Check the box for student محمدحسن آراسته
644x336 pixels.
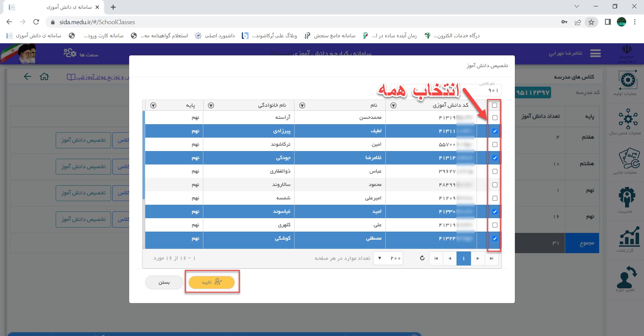click(494, 118)
